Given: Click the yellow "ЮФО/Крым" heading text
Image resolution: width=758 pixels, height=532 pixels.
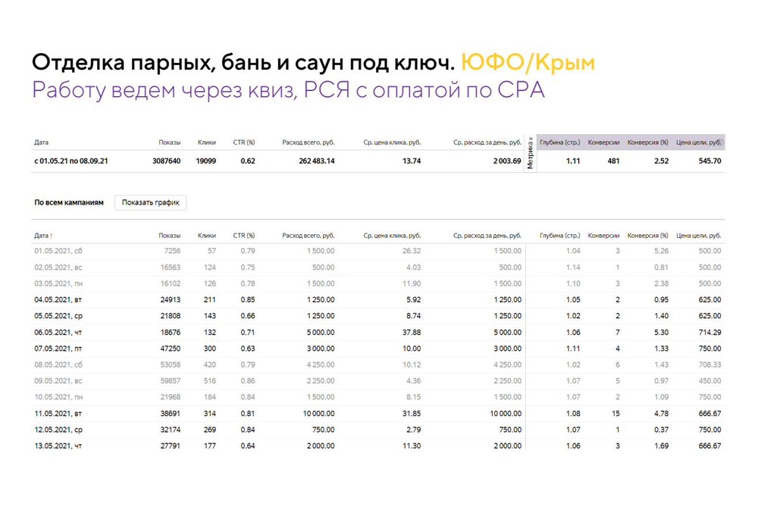Looking at the screenshot, I should [528, 62].
